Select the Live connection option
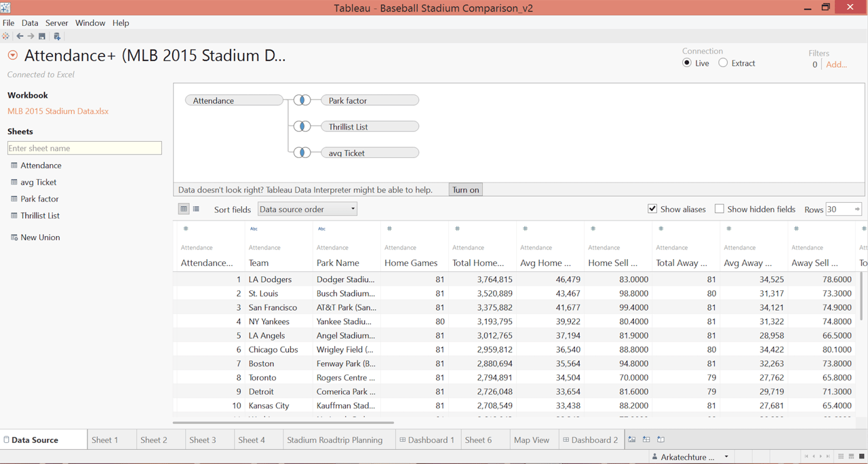868x464 pixels. 687,63
